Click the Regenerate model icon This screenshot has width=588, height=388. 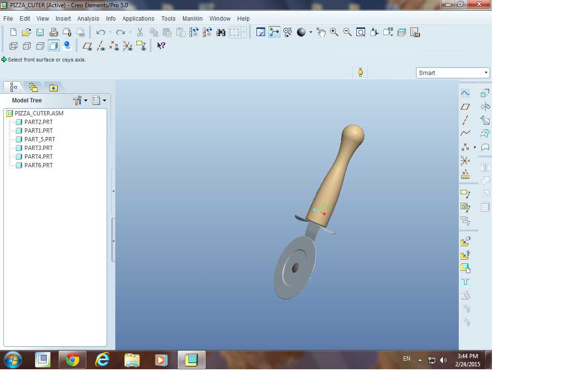(x=194, y=32)
